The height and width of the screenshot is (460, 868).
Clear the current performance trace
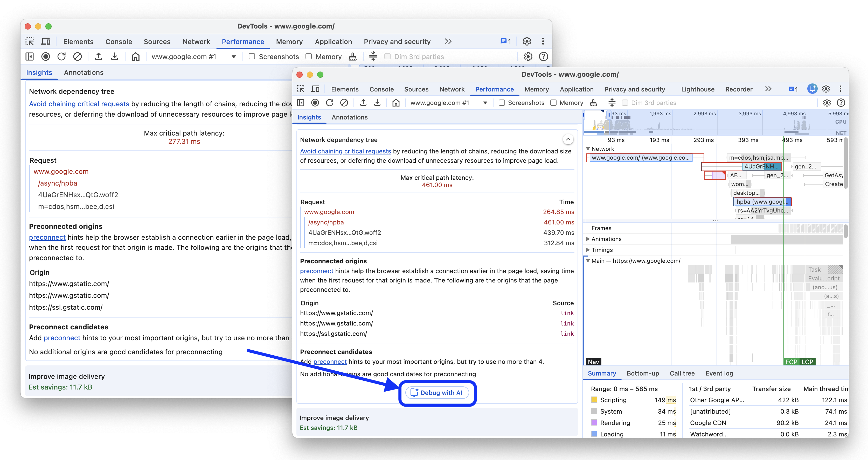coord(344,103)
